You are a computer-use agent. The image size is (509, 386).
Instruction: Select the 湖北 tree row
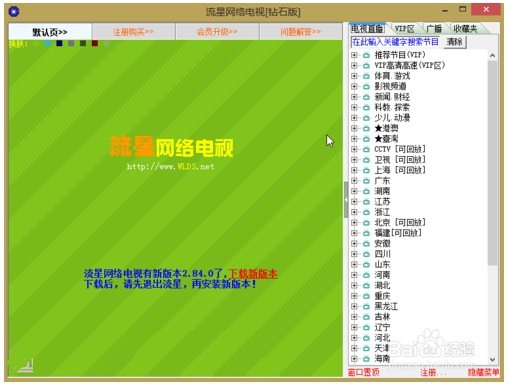tap(382, 285)
